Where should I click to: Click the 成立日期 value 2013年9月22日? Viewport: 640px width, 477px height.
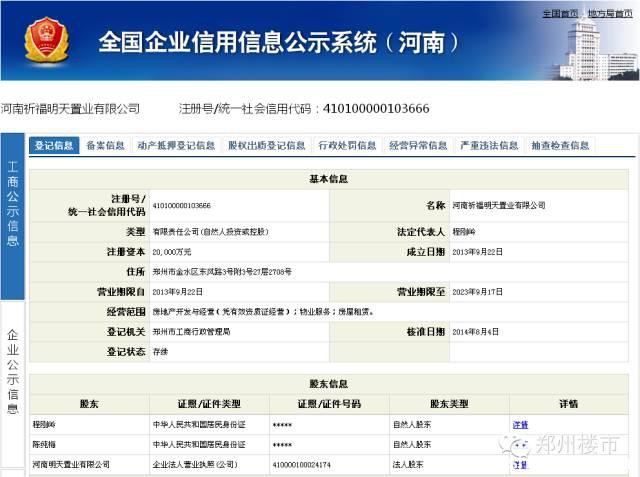point(477,252)
